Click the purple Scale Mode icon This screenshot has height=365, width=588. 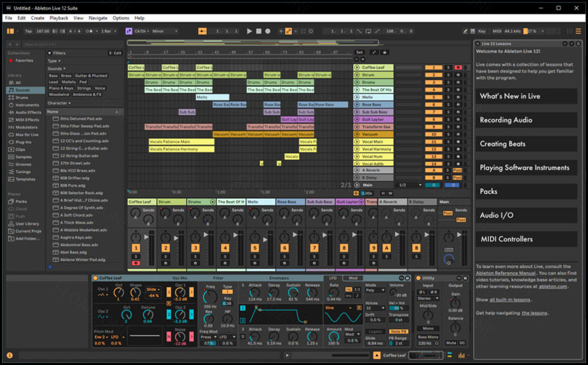[129, 31]
